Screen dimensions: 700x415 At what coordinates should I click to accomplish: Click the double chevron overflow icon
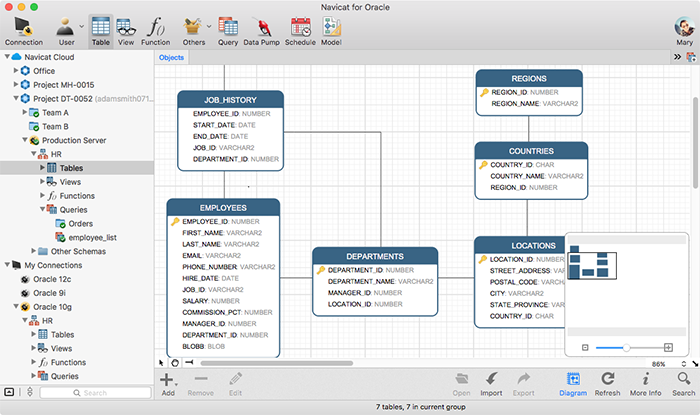coord(677,57)
